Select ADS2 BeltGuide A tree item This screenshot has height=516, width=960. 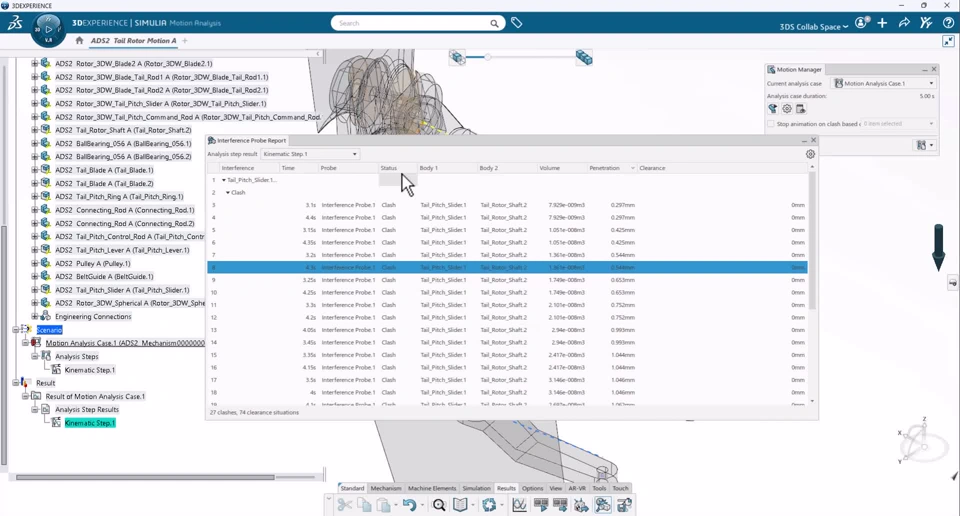104,277
